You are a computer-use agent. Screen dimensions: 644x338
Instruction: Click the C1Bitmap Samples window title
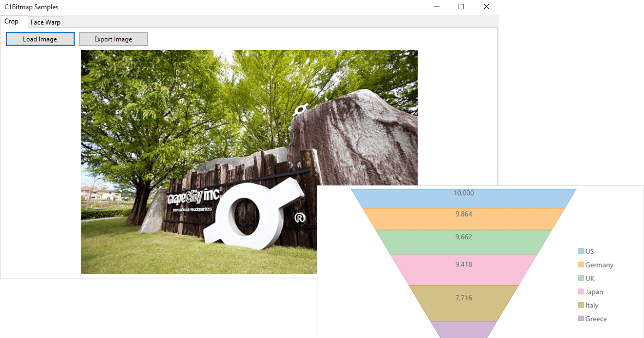[31, 7]
